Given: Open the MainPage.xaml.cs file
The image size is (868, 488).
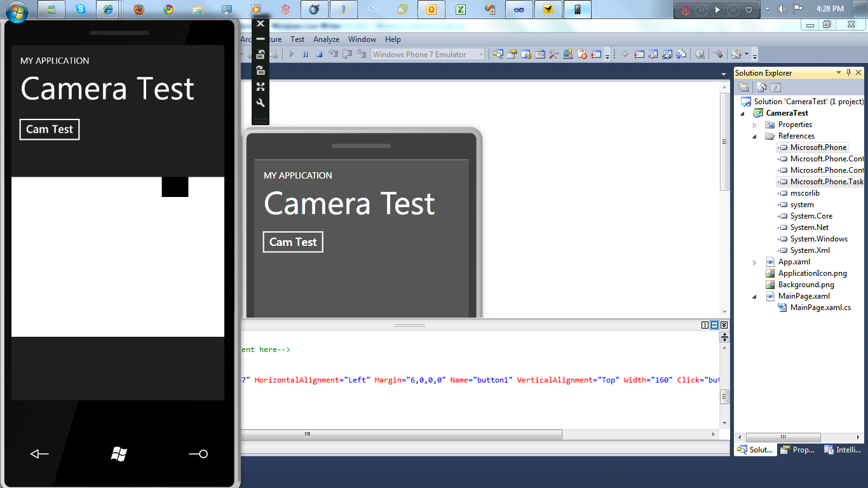Looking at the screenshot, I should 820,308.
